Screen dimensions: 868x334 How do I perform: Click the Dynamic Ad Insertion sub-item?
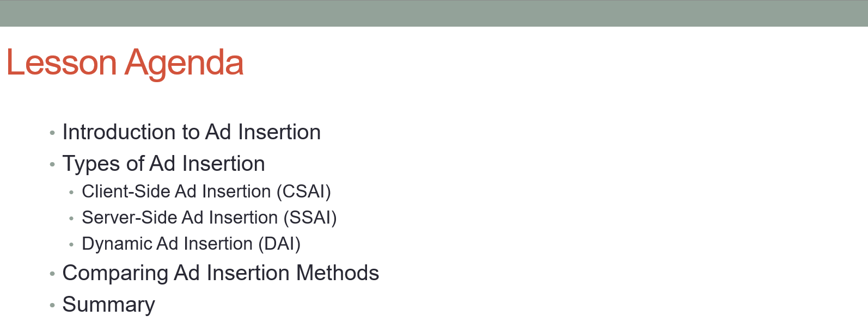click(191, 244)
